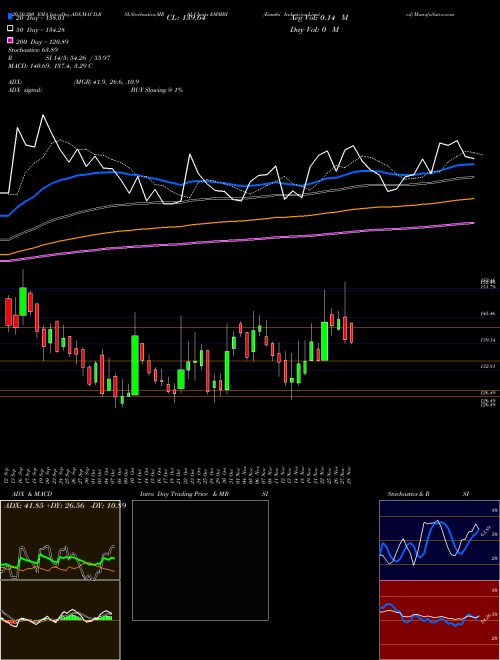Click the 132.81 price axis label

coord(488,367)
